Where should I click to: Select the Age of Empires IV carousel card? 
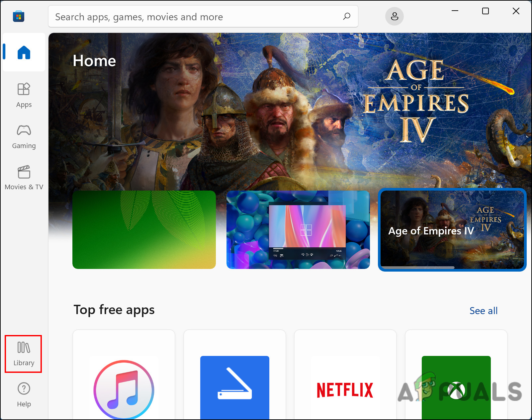[452, 229]
